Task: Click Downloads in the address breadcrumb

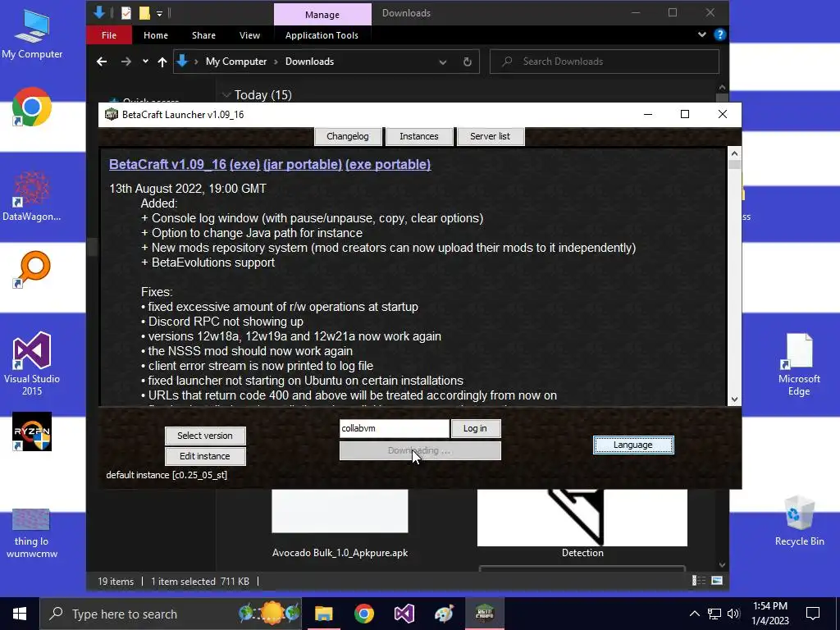Action: pos(309,62)
